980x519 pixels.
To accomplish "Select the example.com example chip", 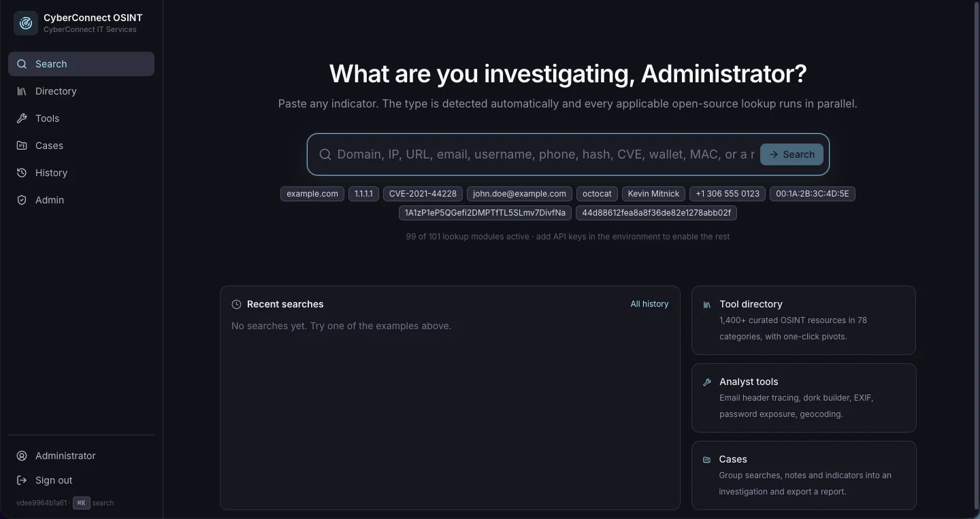I will pos(312,194).
